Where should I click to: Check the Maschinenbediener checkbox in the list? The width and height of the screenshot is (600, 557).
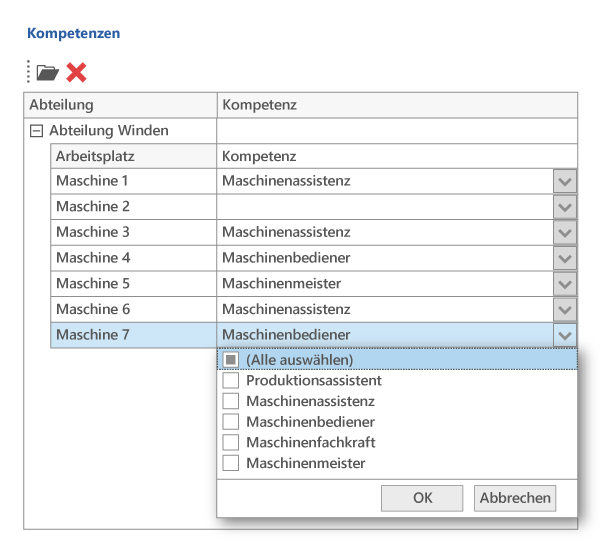[x=231, y=422]
